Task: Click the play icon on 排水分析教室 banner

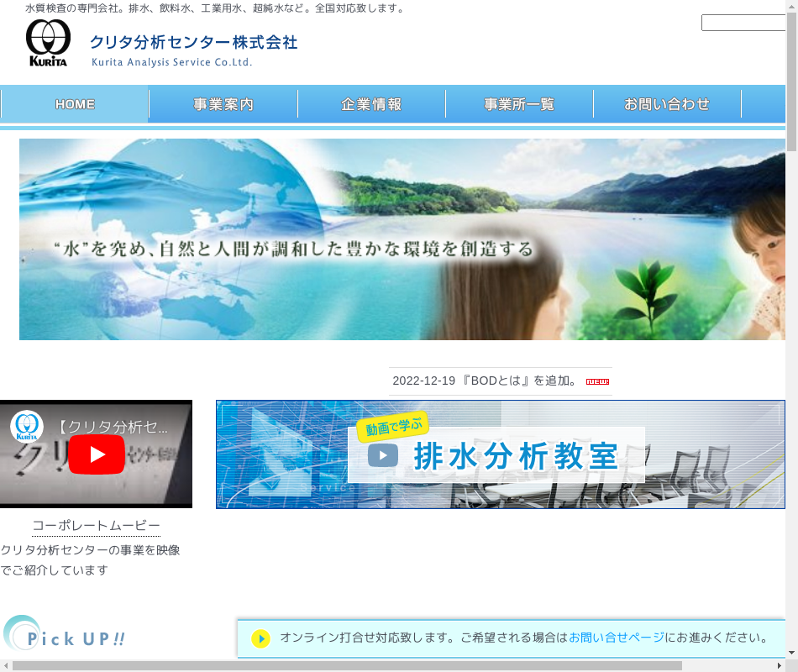Action: coord(383,455)
